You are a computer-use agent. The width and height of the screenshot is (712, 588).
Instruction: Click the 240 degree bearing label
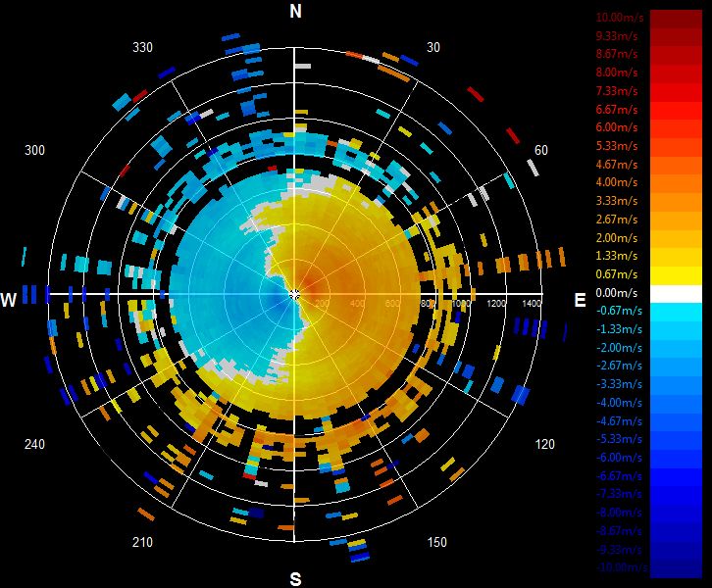coord(34,444)
